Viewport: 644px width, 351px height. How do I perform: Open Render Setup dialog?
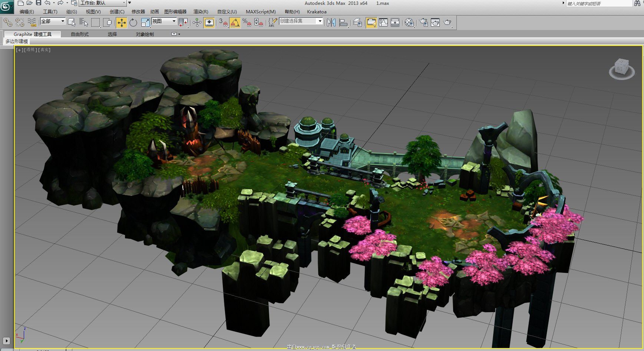[423, 23]
